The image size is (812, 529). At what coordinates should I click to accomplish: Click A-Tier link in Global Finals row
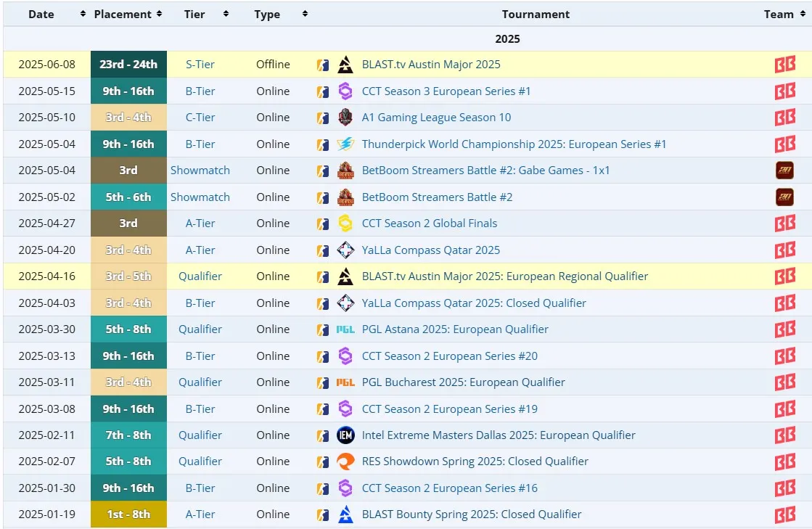[x=200, y=224]
